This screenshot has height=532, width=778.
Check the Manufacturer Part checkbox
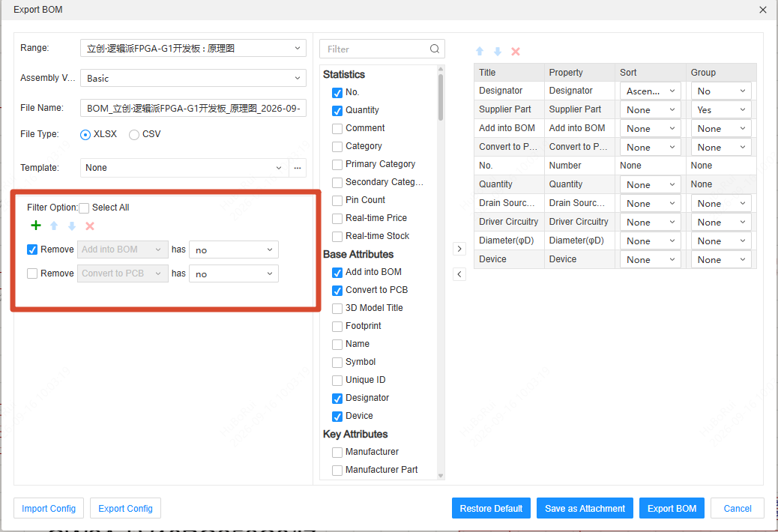click(337, 470)
